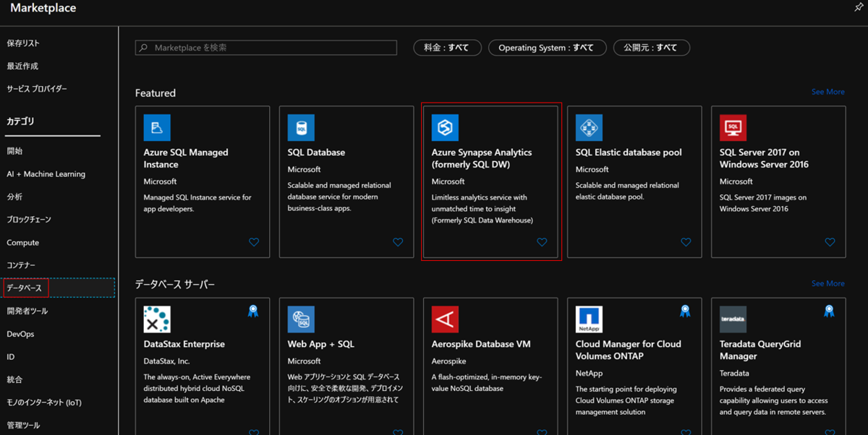Open the SQL Database card title
Viewport: 868px width, 435px height.
pyautogui.click(x=316, y=152)
